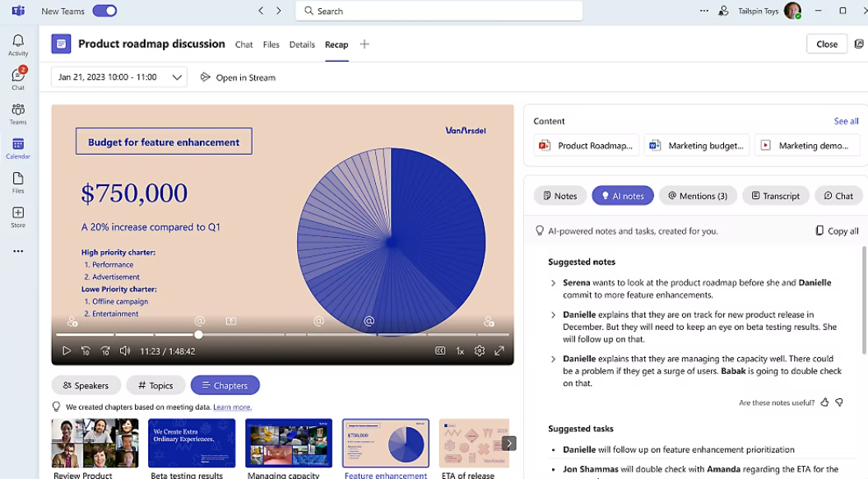The width and height of the screenshot is (868, 479).
Task: Switch to the Files tab
Action: click(x=272, y=44)
